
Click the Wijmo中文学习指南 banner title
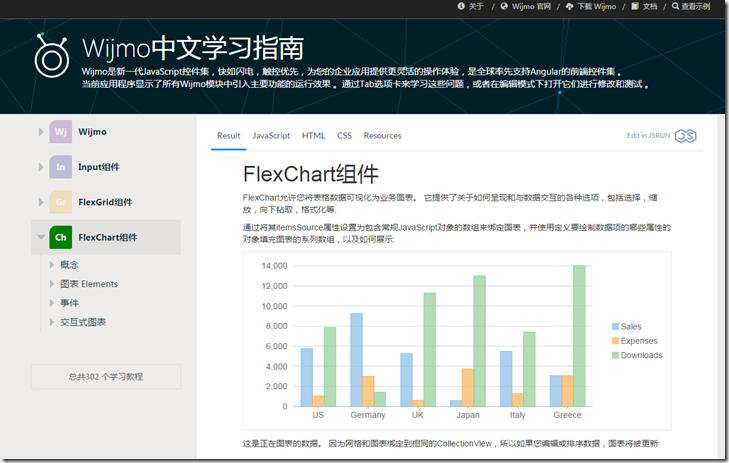(193, 48)
